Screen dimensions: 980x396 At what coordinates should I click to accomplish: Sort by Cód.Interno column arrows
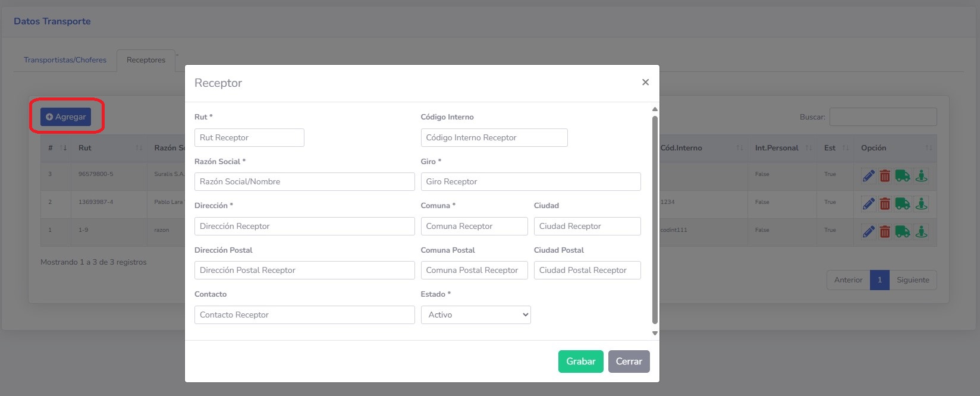(740, 148)
